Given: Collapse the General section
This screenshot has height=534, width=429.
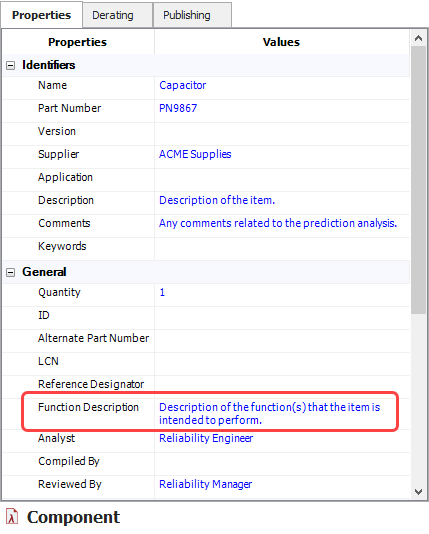Looking at the screenshot, I should tap(11, 272).
